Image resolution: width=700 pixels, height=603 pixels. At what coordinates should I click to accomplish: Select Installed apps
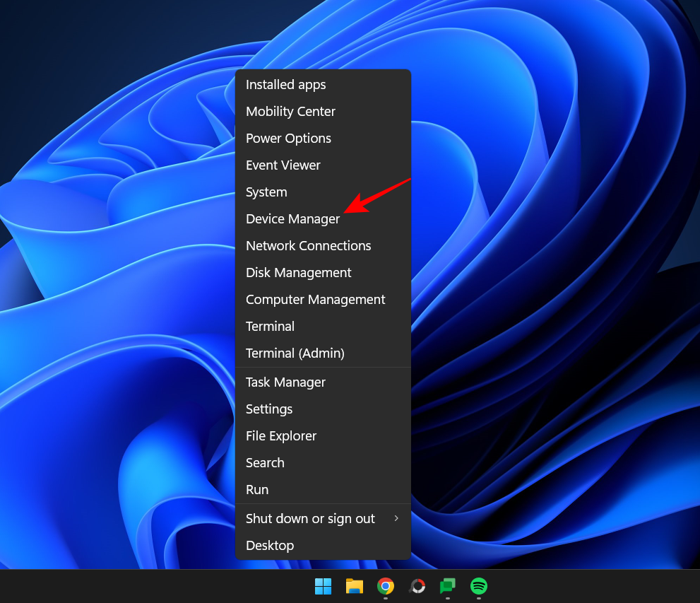(x=285, y=84)
